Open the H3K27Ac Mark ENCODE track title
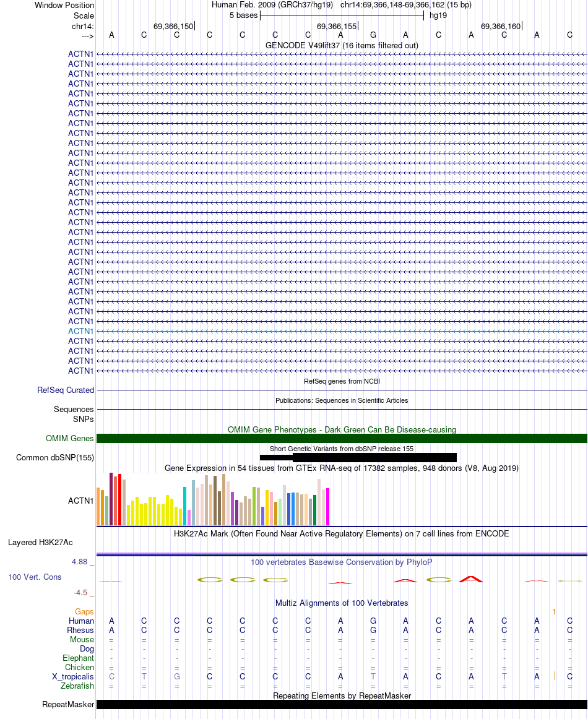Image resolution: width=588 pixels, height=719 pixels. click(x=342, y=534)
